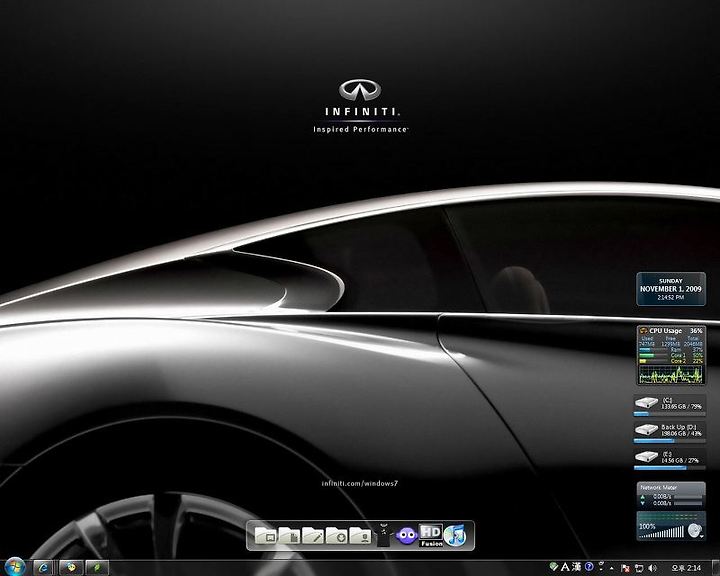This screenshot has width=720, height=576.
Task: Open the IME help question mark icon
Action: click(589, 567)
